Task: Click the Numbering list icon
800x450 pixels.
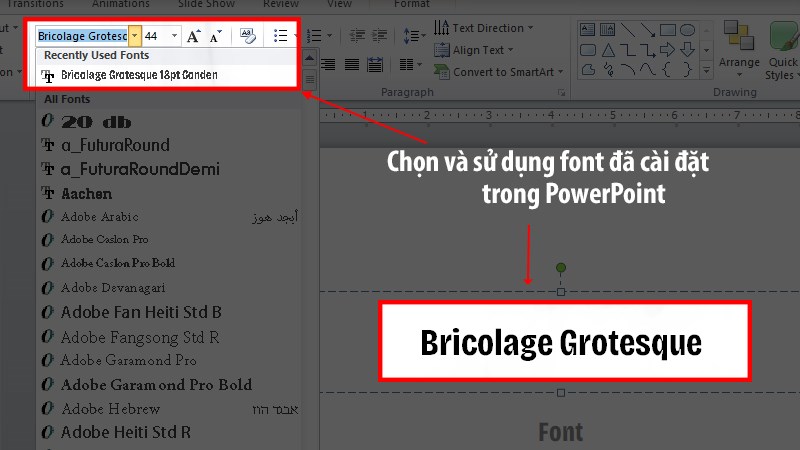Action: (x=314, y=36)
